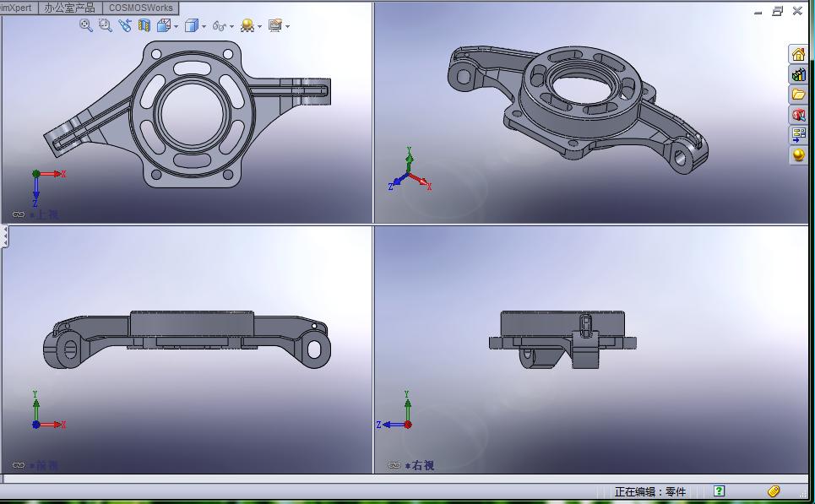Click the 正在编辑：零件 status text
This screenshot has height=504, width=815.
[650, 491]
